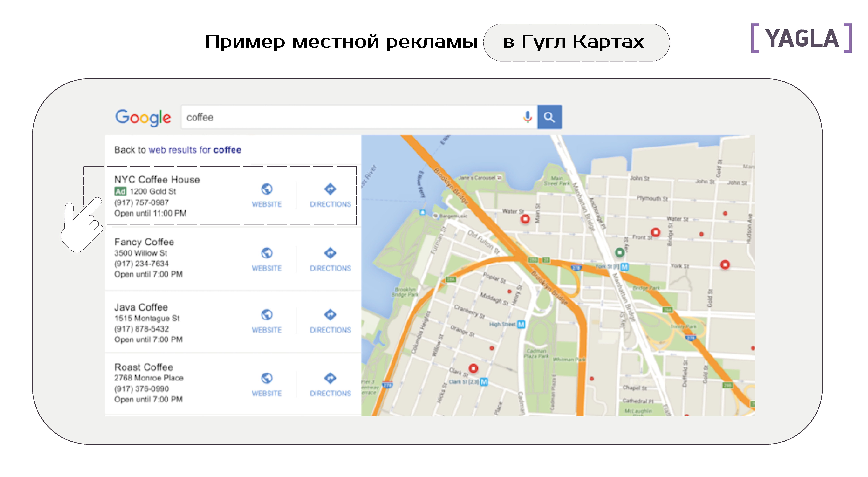
Task: Open Java Coffee website globe icon
Action: click(x=267, y=315)
